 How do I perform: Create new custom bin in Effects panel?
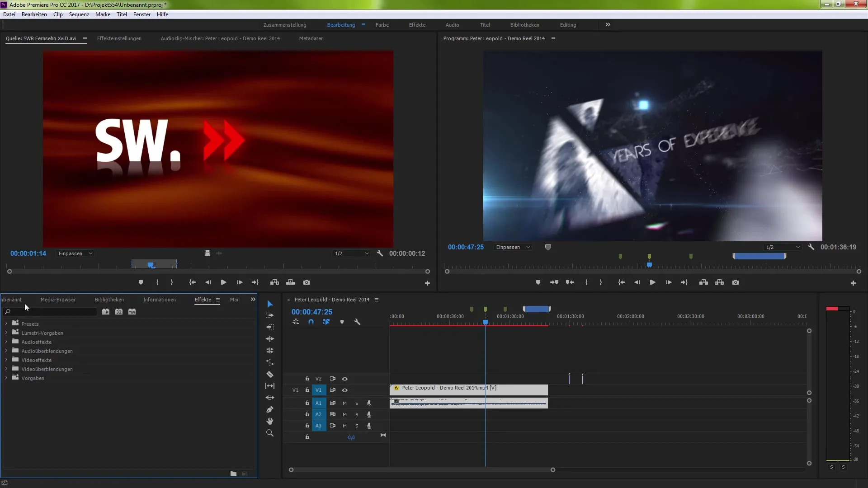(233, 474)
